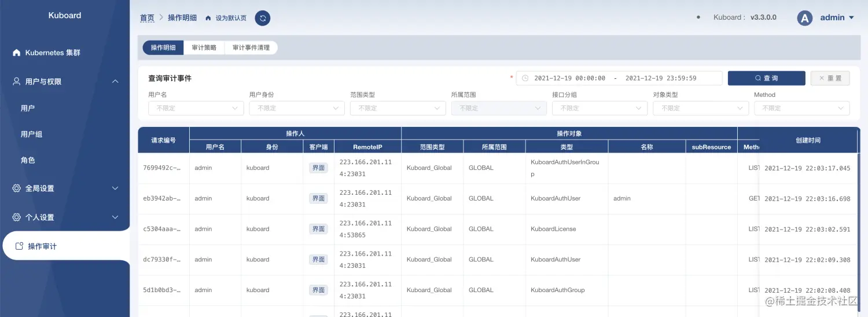This screenshot has height=317, width=868.
Task: Click request ID dc79330f row cell
Action: (x=163, y=260)
